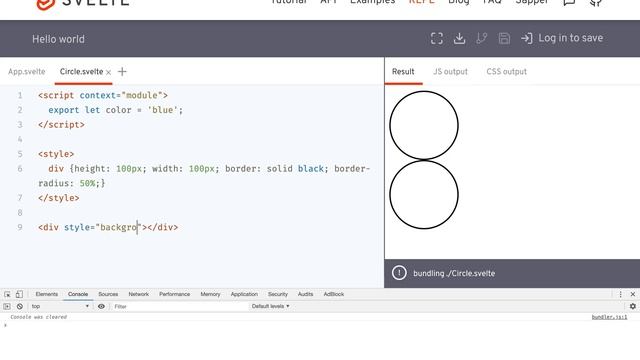
Task: Switch to JS output tab
Action: (450, 72)
